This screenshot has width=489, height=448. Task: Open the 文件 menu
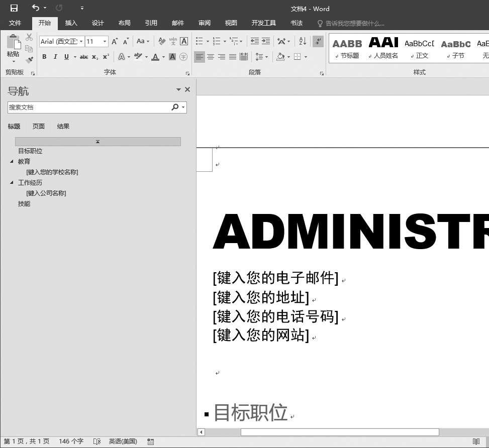pyautogui.click(x=15, y=23)
